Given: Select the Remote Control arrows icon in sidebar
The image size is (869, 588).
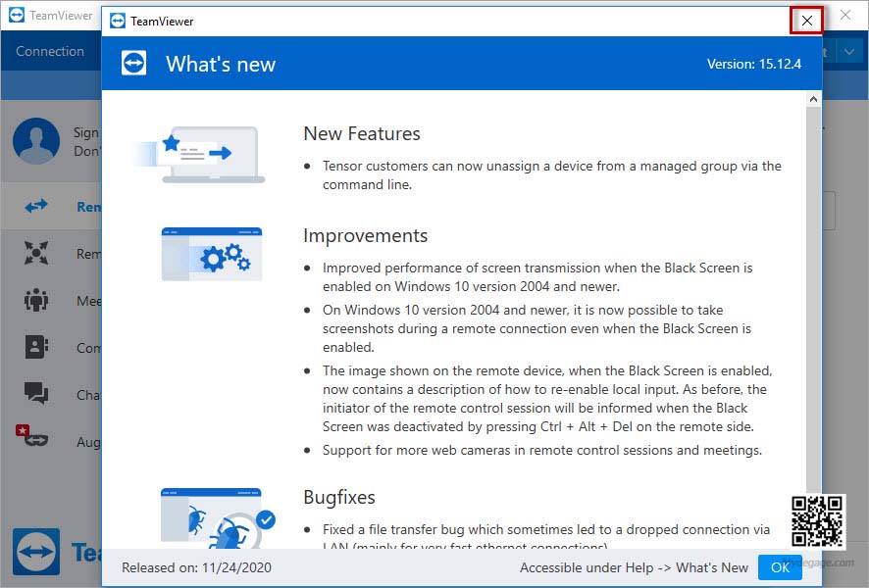Looking at the screenshot, I should click(x=36, y=206).
